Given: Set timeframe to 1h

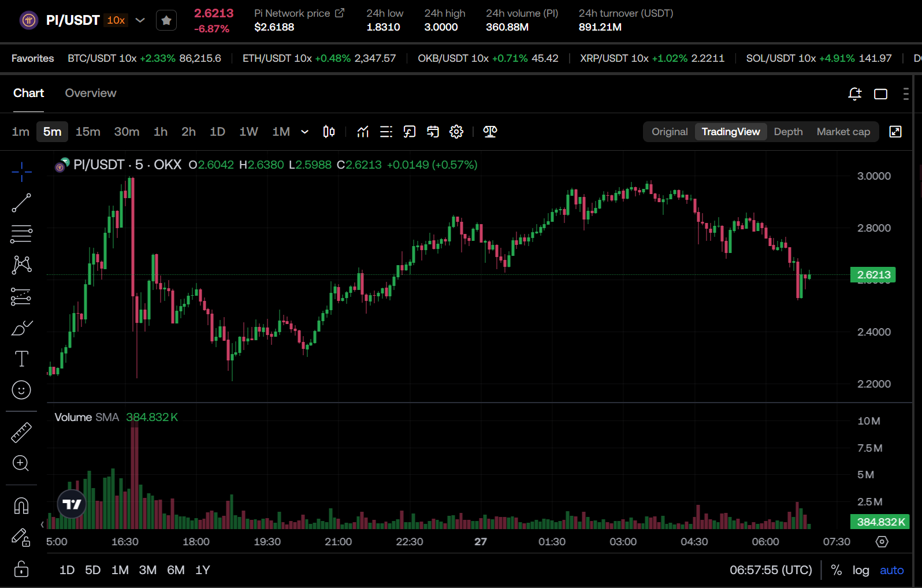Looking at the screenshot, I should (161, 132).
